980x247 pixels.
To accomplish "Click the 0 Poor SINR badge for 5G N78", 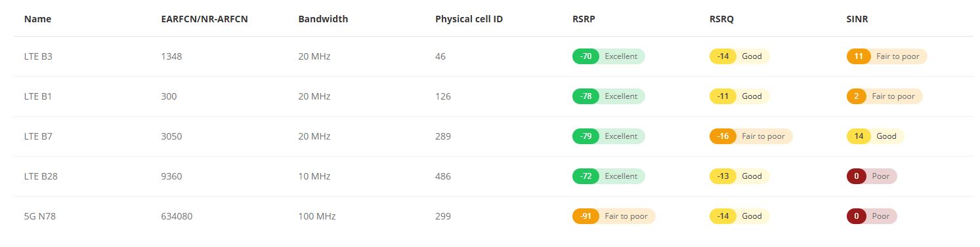I will [x=872, y=216].
